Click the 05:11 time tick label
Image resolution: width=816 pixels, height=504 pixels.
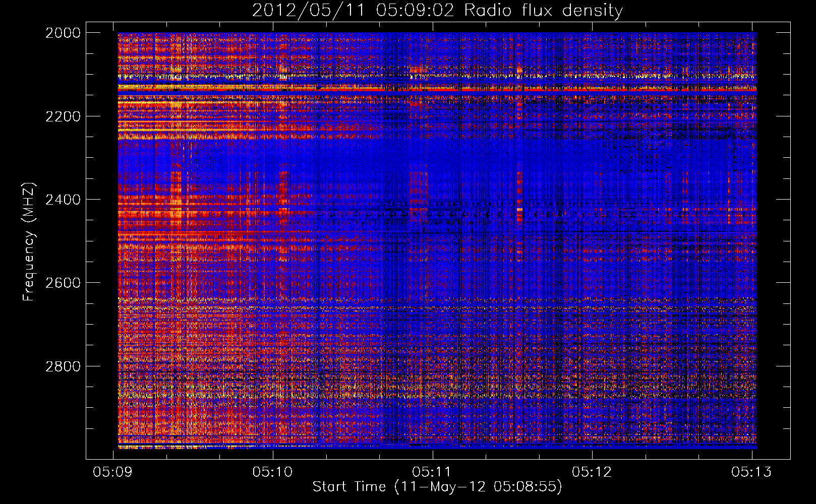pyautogui.click(x=432, y=472)
